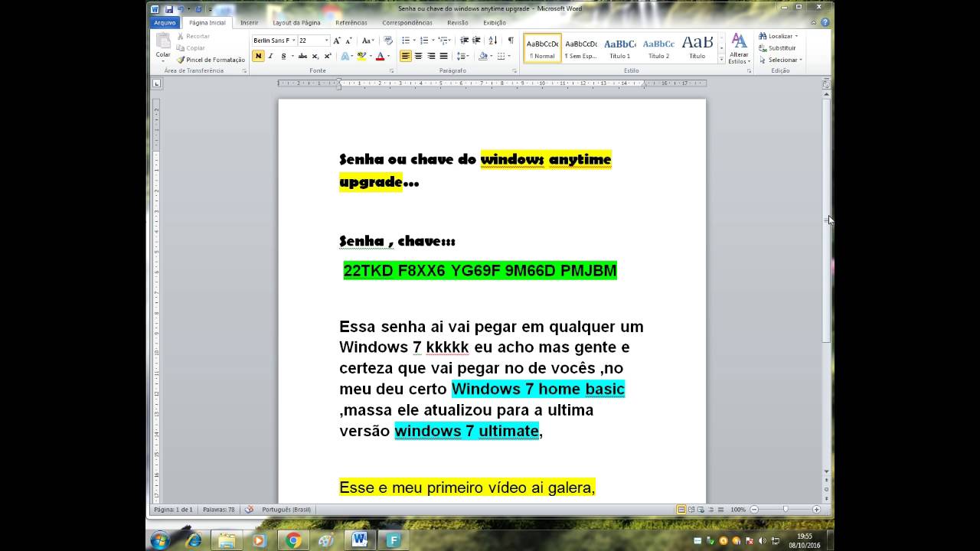Align text right

[431, 56]
